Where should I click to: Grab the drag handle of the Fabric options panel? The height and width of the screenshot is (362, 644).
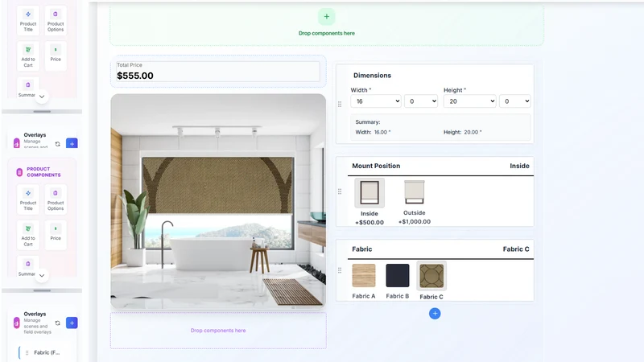340,270
